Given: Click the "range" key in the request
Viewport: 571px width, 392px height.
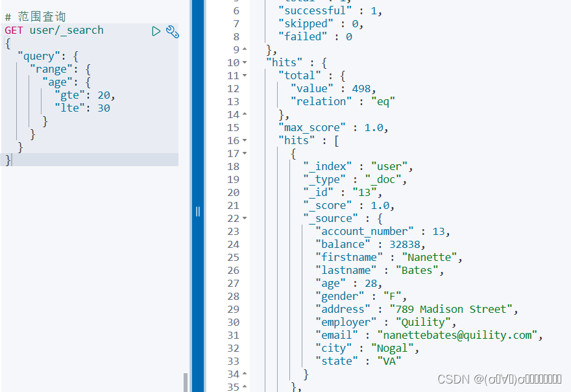Looking at the screenshot, I should pos(51,69).
